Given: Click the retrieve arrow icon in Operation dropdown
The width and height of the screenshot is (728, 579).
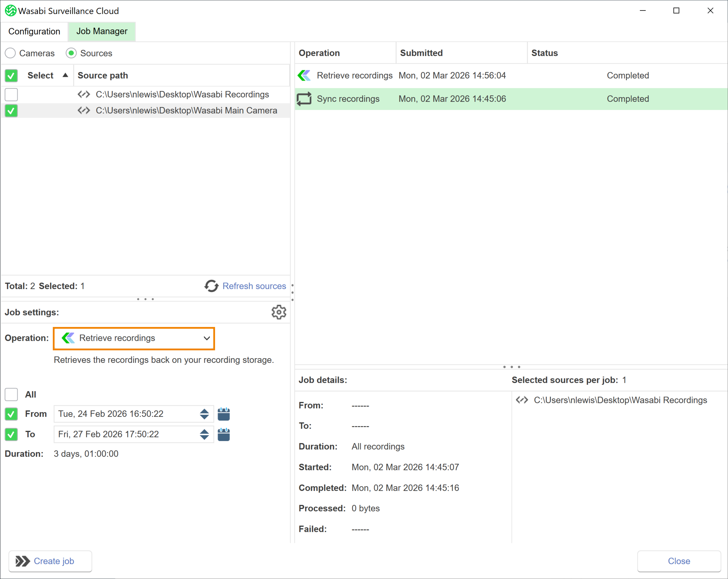Looking at the screenshot, I should point(68,338).
